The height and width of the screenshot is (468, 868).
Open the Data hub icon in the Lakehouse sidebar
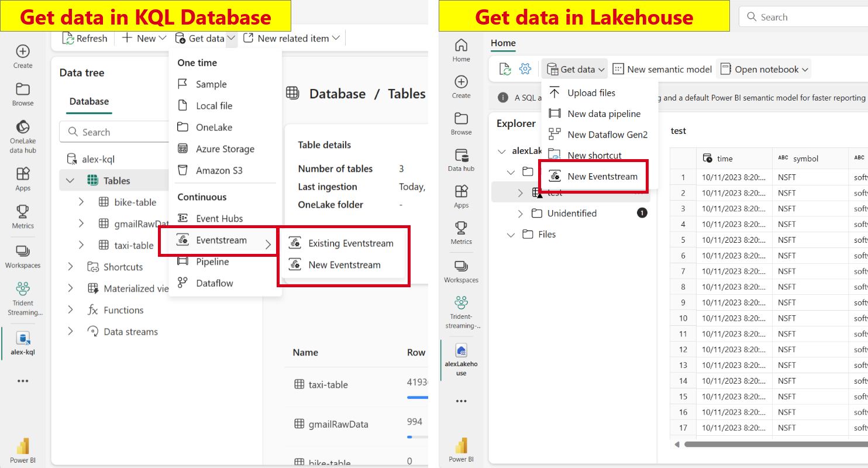coord(461,160)
